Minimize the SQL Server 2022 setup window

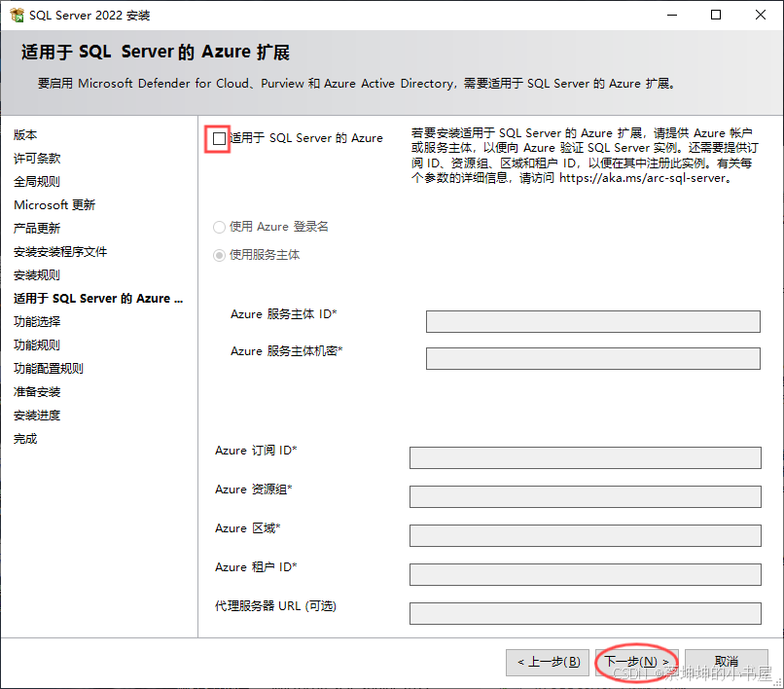click(x=672, y=15)
